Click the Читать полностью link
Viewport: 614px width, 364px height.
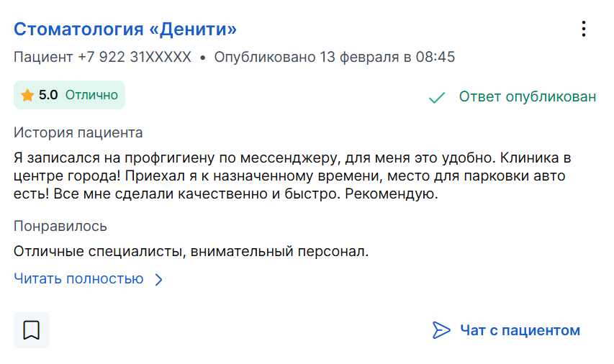coord(78,278)
